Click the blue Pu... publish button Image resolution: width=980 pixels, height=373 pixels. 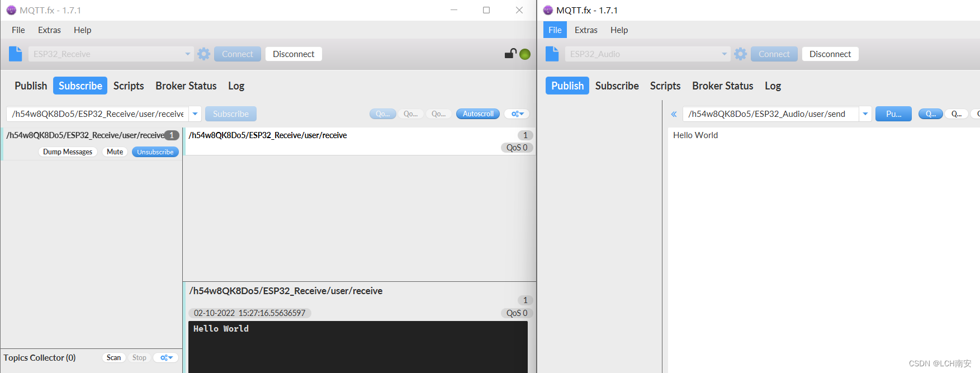893,114
